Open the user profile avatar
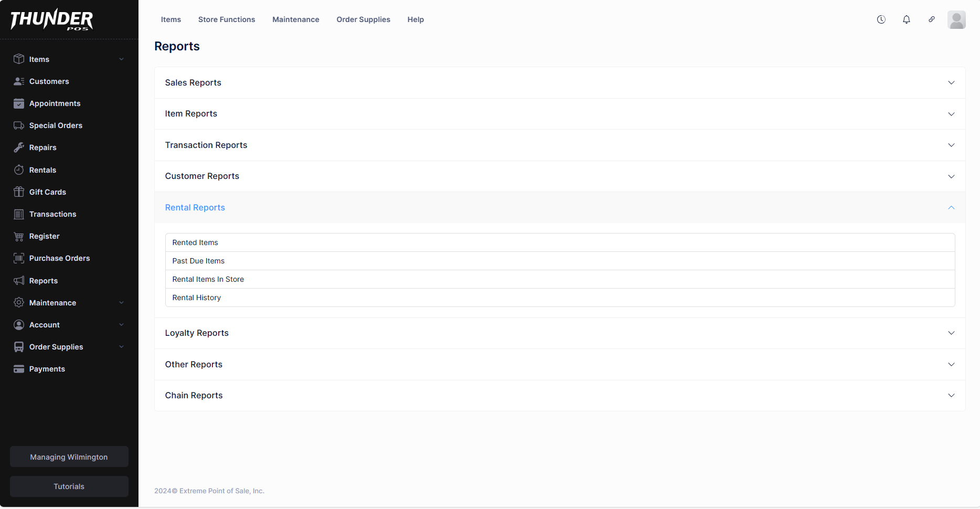The height and width of the screenshot is (509, 980). point(956,20)
